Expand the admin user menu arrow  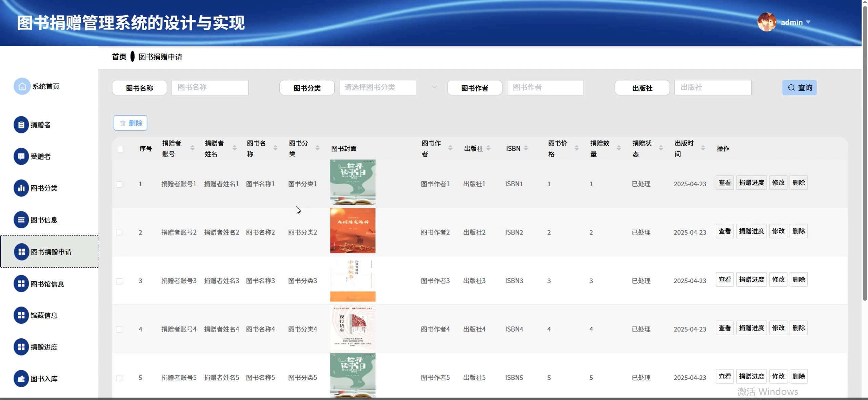(808, 22)
